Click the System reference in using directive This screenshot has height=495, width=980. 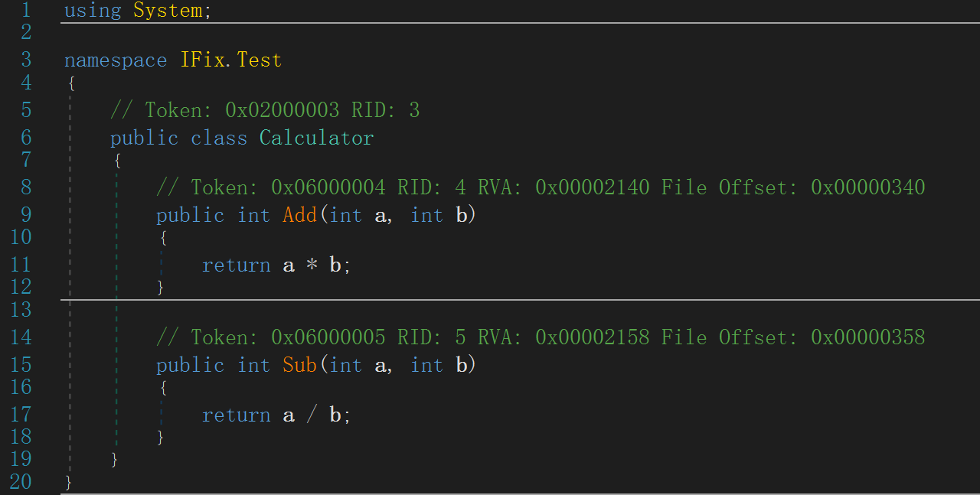pos(170,10)
